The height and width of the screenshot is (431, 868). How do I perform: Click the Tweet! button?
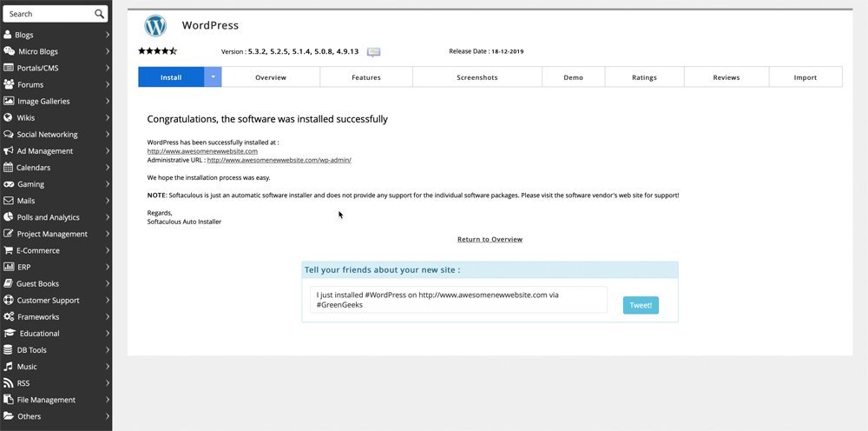pos(641,305)
